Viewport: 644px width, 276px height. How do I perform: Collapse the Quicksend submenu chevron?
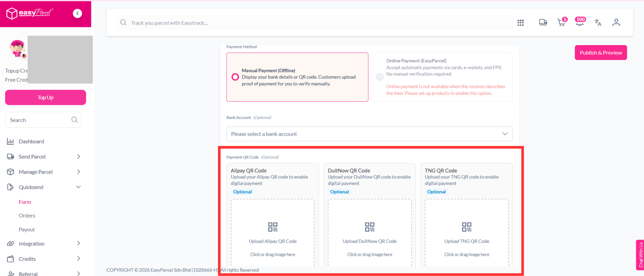(79, 187)
